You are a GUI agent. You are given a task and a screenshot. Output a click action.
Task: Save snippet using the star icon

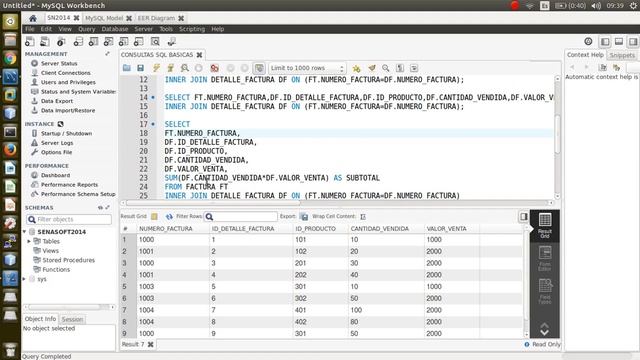pyautogui.click(x=357, y=68)
